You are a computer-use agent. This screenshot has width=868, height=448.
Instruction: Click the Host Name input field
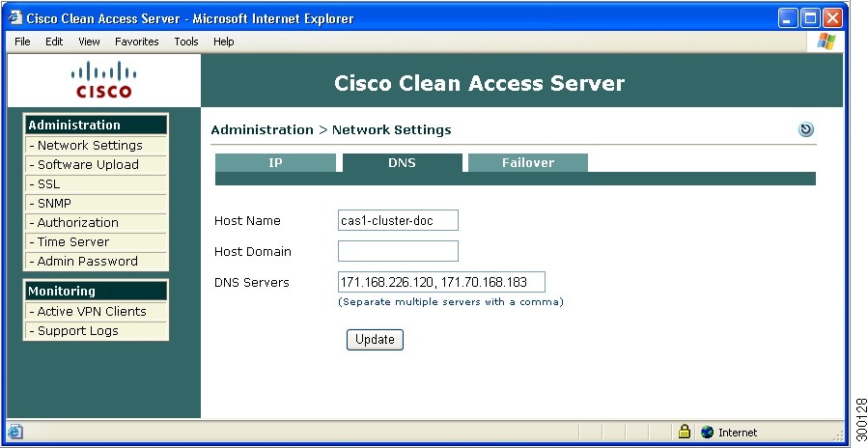(398, 220)
